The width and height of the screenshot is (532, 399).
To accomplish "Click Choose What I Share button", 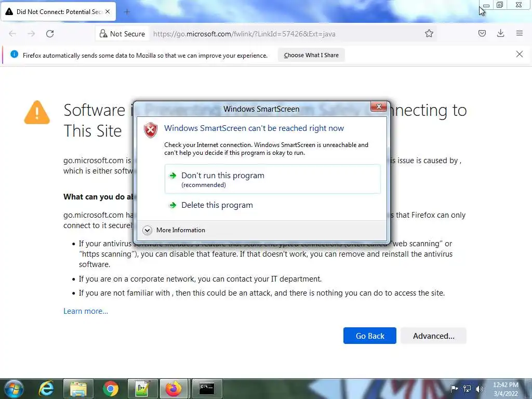I will tap(311, 55).
